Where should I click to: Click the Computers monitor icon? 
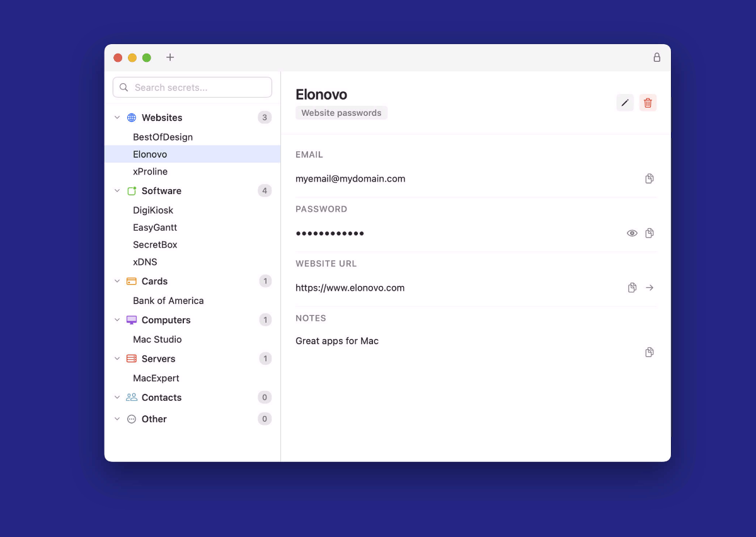click(x=132, y=320)
